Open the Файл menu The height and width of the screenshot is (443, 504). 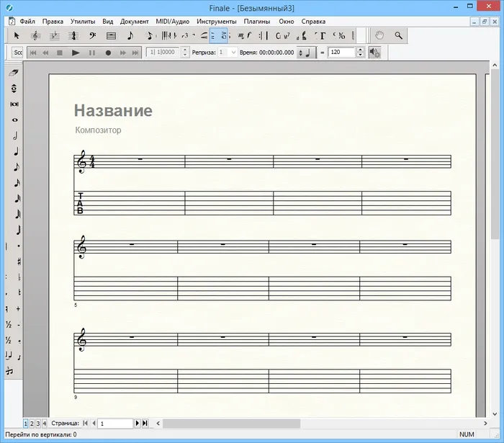pyautogui.click(x=27, y=22)
